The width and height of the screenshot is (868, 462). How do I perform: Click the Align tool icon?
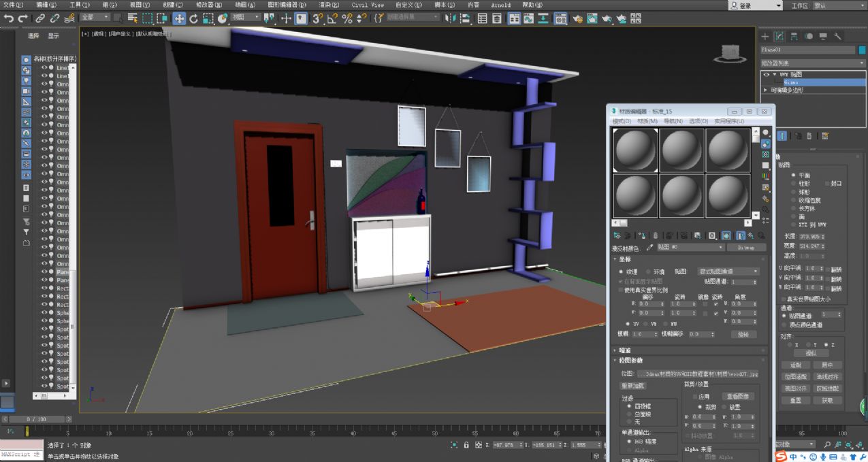[466, 18]
